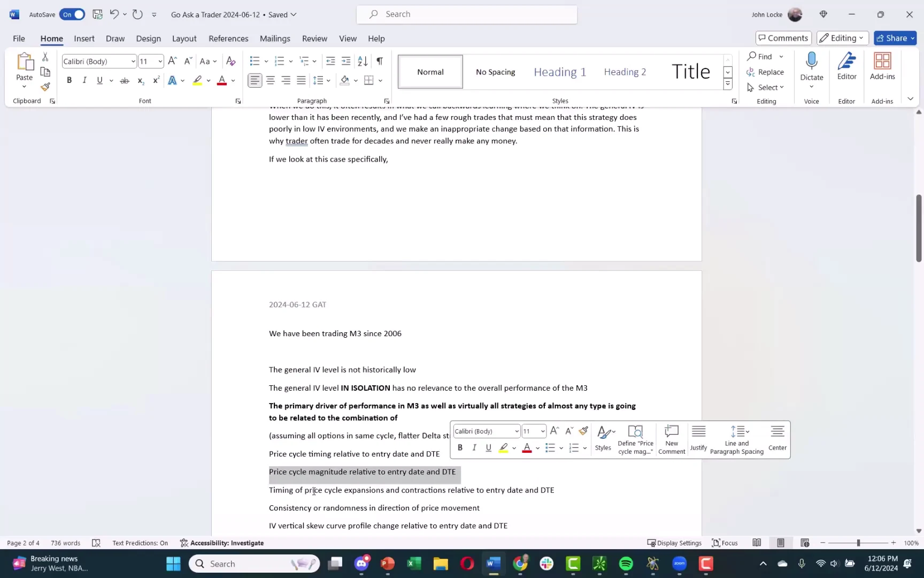Open the File menu
Image resolution: width=924 pixels, height=578 pixels.
[19, 39]
